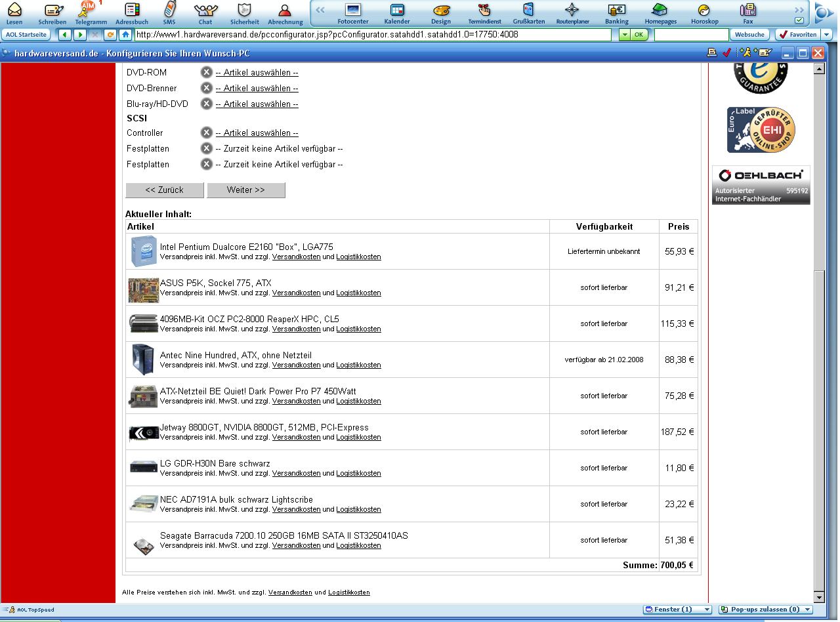Stop page loading with X button
Viewport: 840px width, 622px height.
(x=94, y=34)
